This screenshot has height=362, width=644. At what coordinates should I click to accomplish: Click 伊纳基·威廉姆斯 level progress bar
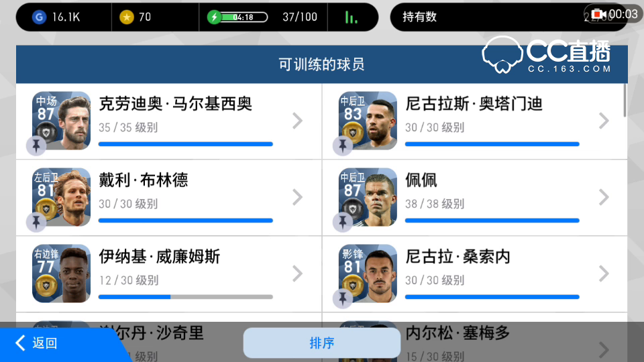(186, 297)
